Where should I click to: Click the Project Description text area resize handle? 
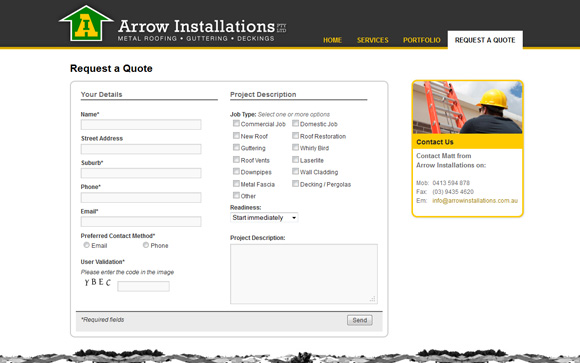(x=373, y=299)
